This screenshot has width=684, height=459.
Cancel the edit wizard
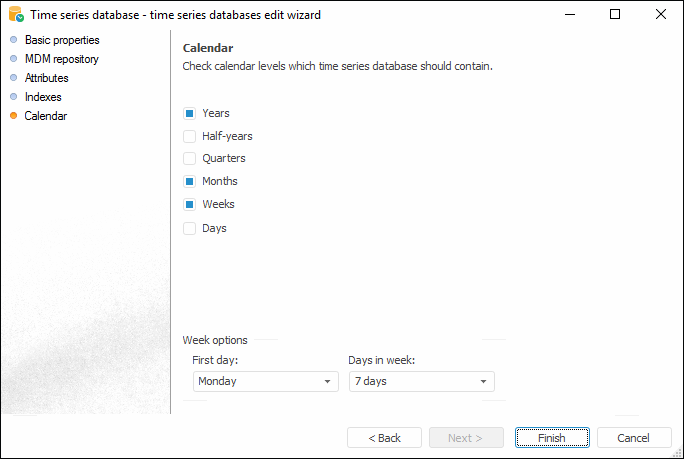point(633,438)
